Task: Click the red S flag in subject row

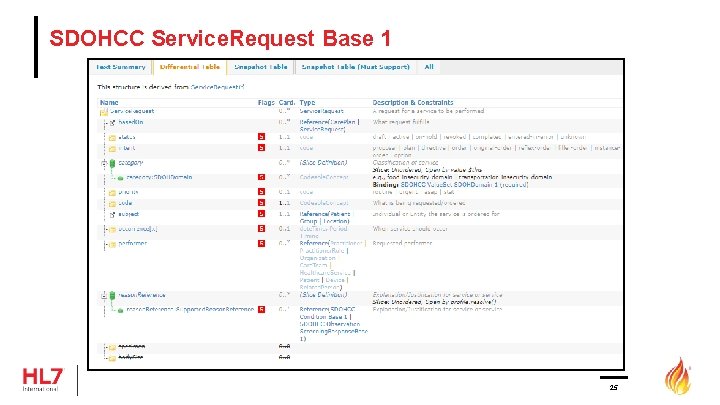Action: point(261,214)
